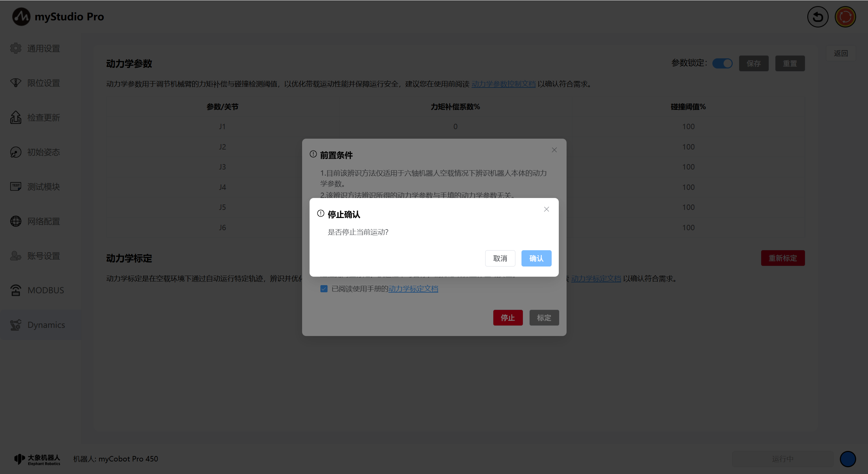Click the red refresh circle icon
Viewport: 868px width, 474px height.
[845, 17]
